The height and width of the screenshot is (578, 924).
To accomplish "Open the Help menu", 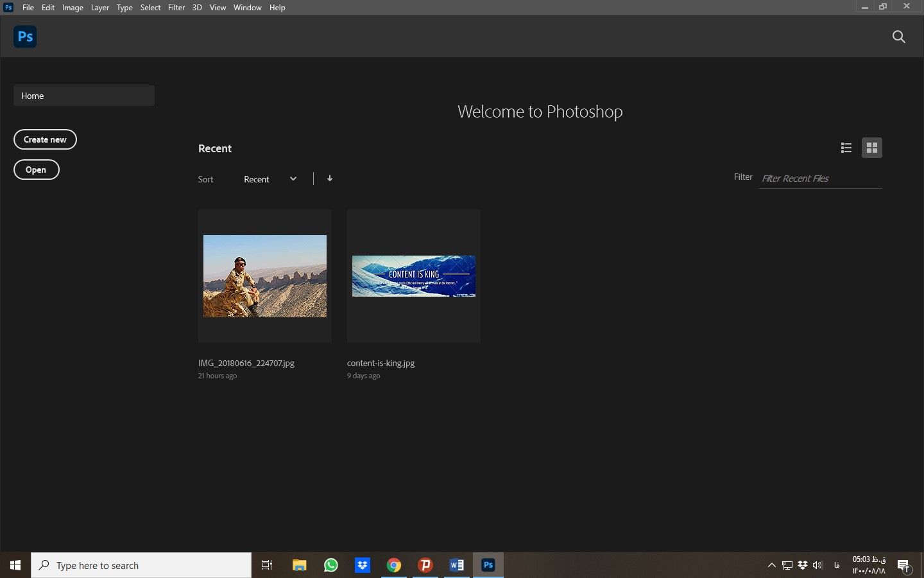I will click(277, 8).
